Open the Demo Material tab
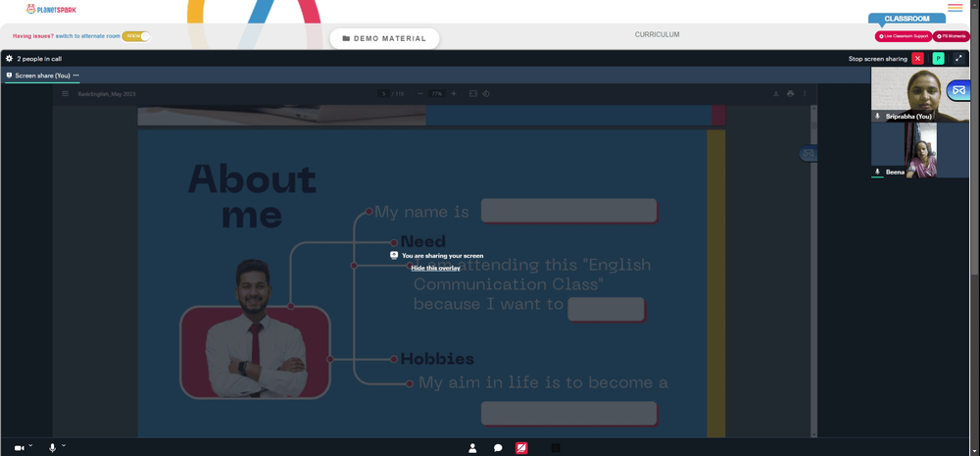Image resolution: width=980 pixels, height=456 pixels. (384, 38)
